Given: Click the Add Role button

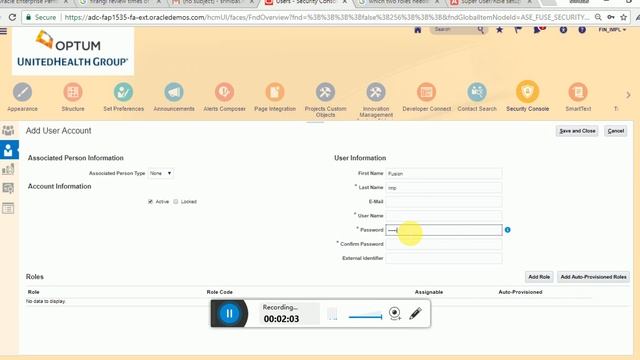Looking at the screenshot, I should click(x=539, y=277).
